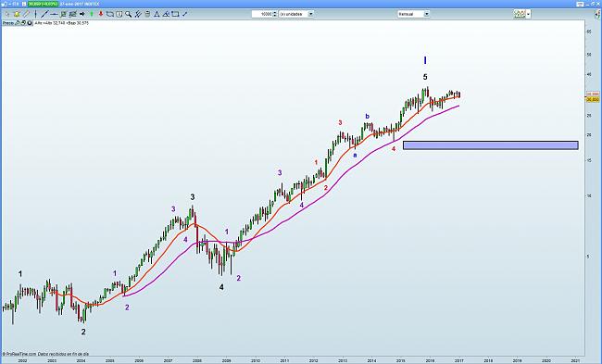Select the pencil drawing tool

[x=26, y=14]
